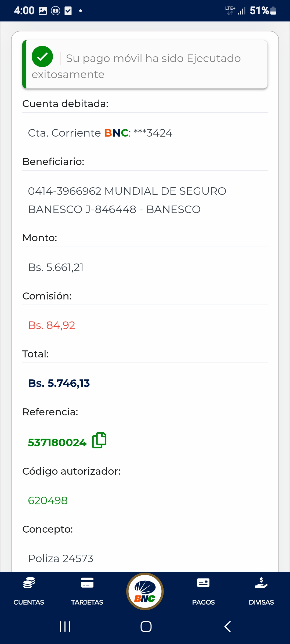The height and width of the screenshot is (644, 290).
Task: Open the Android recent apps button
Action: (x=65, y=627)
